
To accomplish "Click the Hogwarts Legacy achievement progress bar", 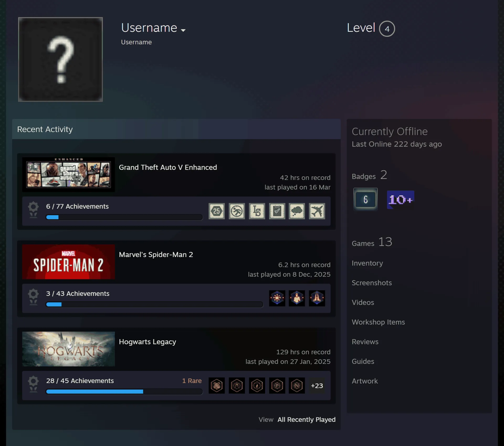I will 124,392.
